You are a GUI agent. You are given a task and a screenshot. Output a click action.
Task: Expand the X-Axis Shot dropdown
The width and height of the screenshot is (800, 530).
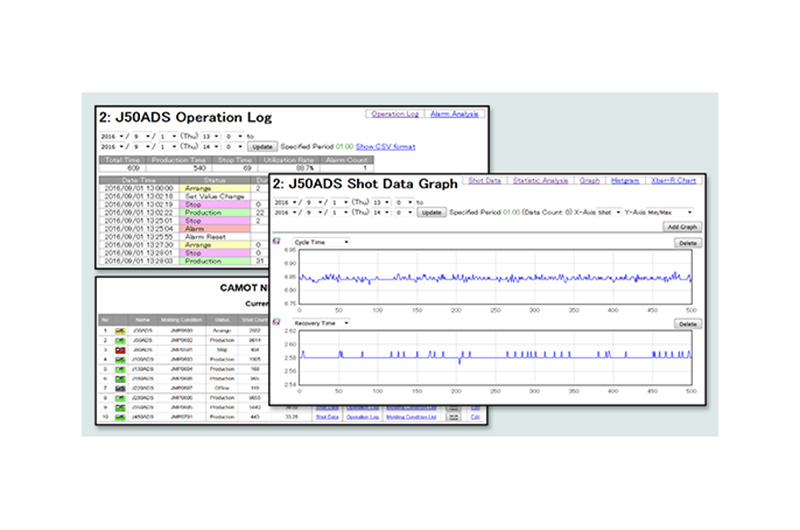pyautogui.click(x=609, y=212)
